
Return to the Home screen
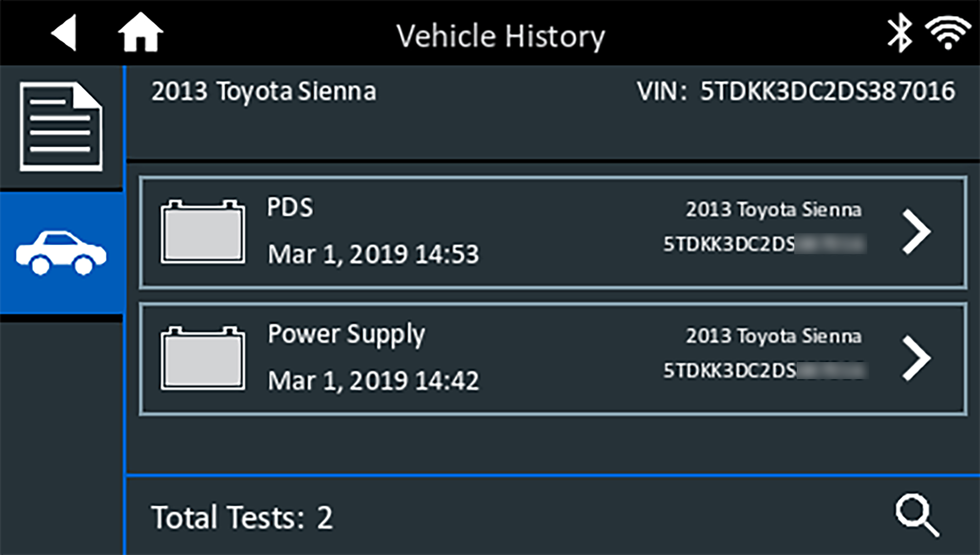coord(140,32)
